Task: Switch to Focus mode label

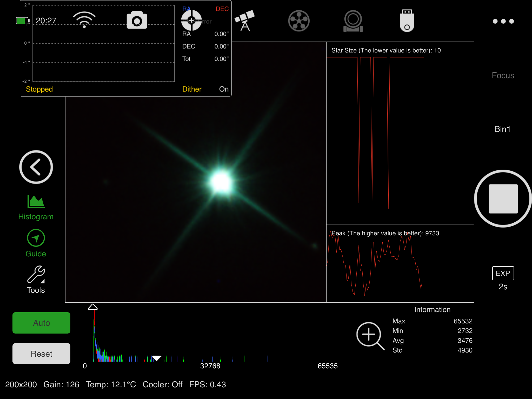Action: 503,75
